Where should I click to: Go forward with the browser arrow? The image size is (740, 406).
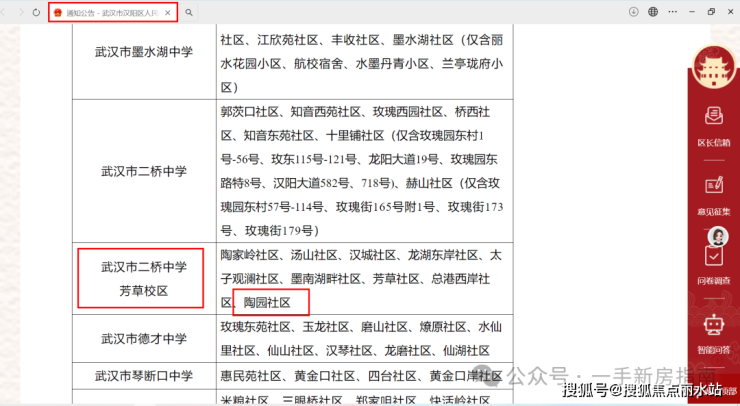coord(21,13)
